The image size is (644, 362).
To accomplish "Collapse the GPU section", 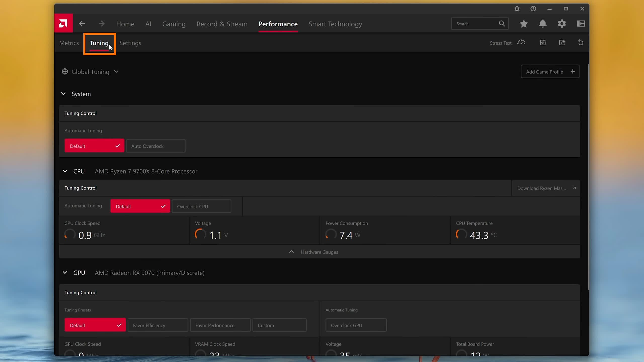I will click(x=65, y=273).
